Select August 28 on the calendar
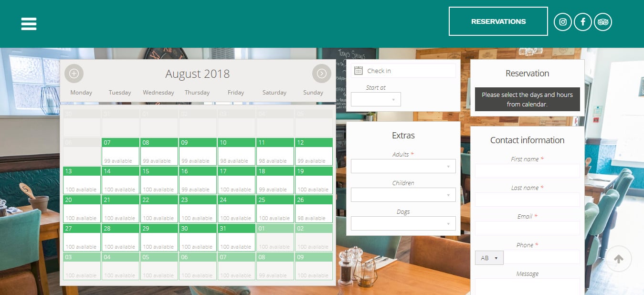Viewport: 644px width, 295px height. click(x=120, y=238)
